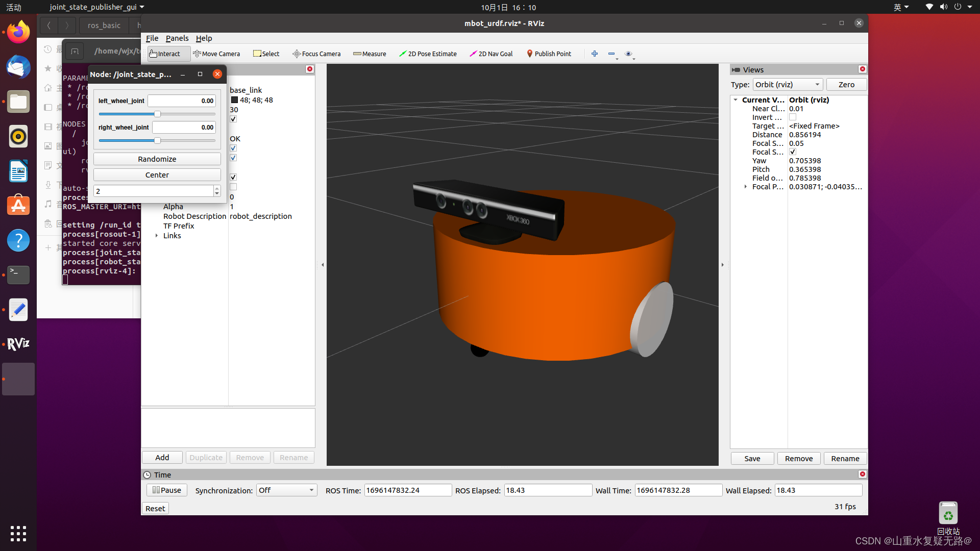The image size is (980, 551).
Task: Open the File menu in RViz
Action: (x=152, y=38)
